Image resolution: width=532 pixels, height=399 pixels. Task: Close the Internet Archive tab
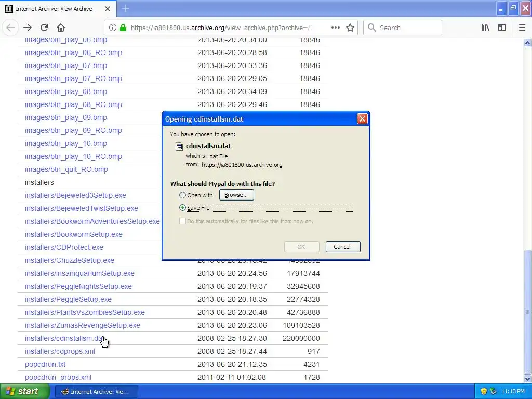coord(108,9)
